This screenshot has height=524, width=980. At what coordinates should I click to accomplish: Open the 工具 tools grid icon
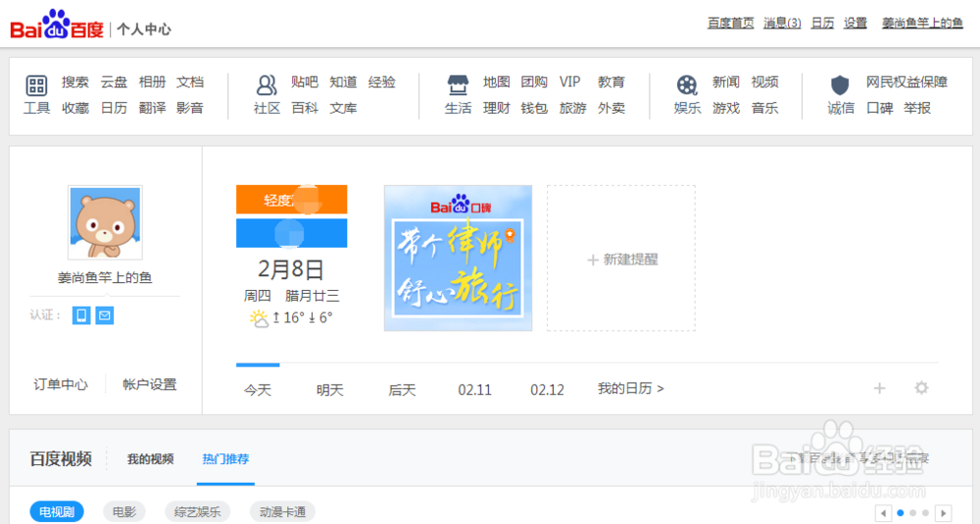[x=36, y=85]
